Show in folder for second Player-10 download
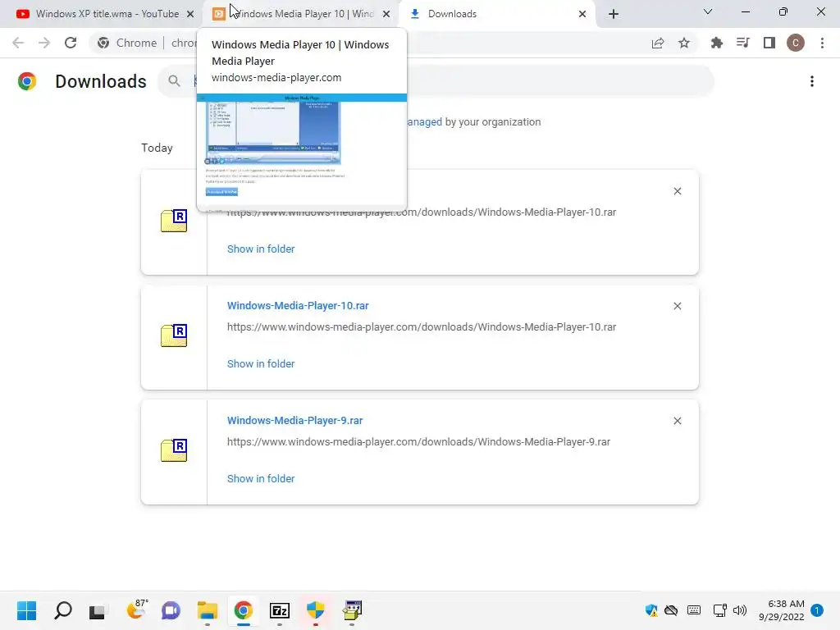The image size is (840, 630). (x=261, y=363)
